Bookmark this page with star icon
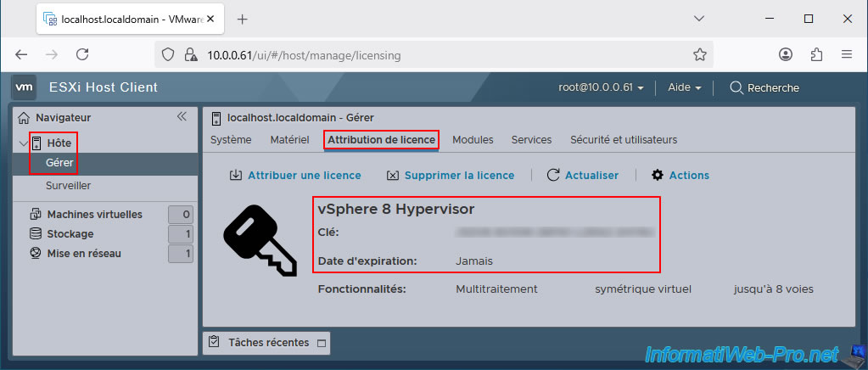This screenshot has width=868, height=370. pyautogui.click(x=699, y=54)
